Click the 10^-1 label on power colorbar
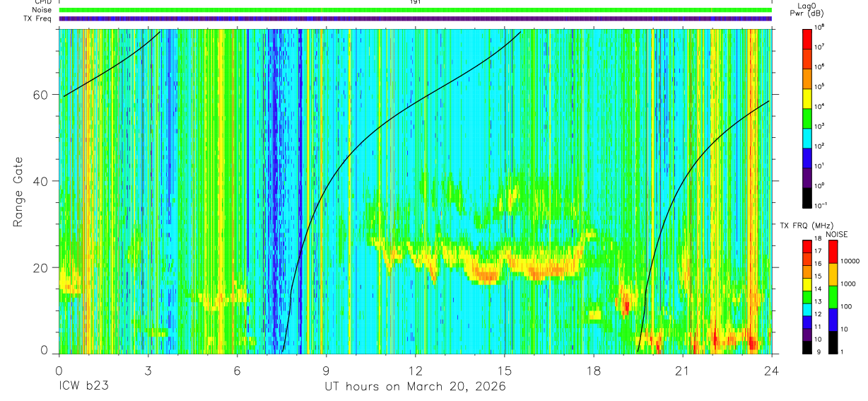 click(x=821, y=205)
